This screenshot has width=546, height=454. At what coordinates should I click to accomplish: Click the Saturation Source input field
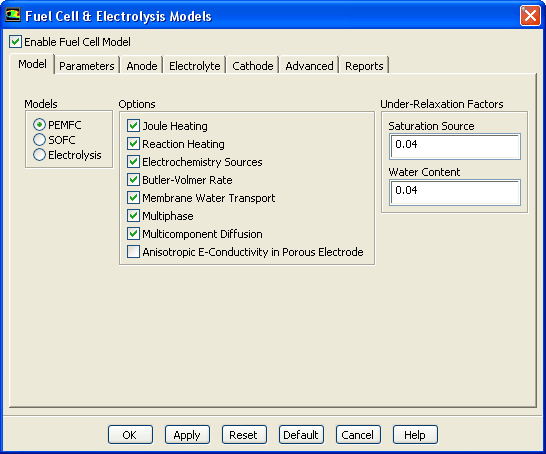[x=455, y=146]
